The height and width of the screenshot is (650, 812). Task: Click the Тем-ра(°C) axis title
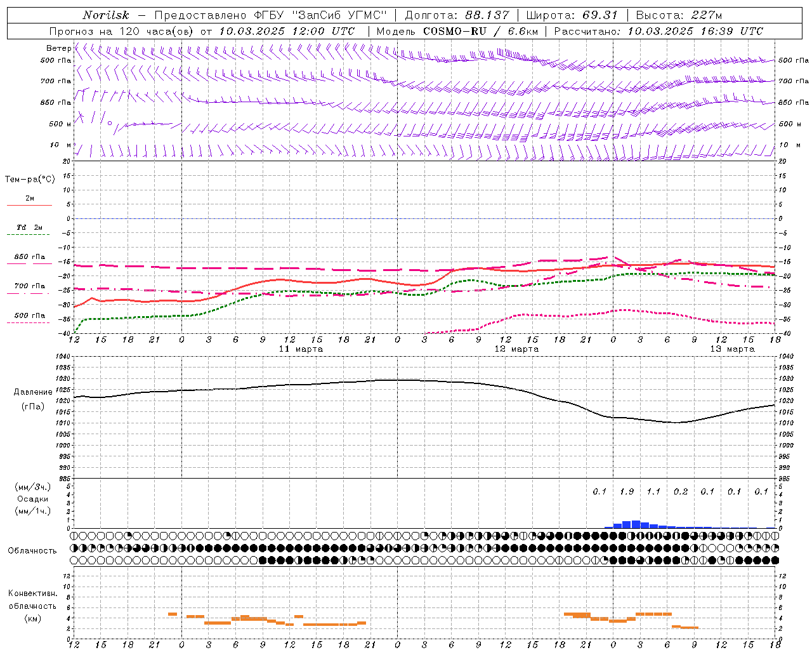point(30,180)
